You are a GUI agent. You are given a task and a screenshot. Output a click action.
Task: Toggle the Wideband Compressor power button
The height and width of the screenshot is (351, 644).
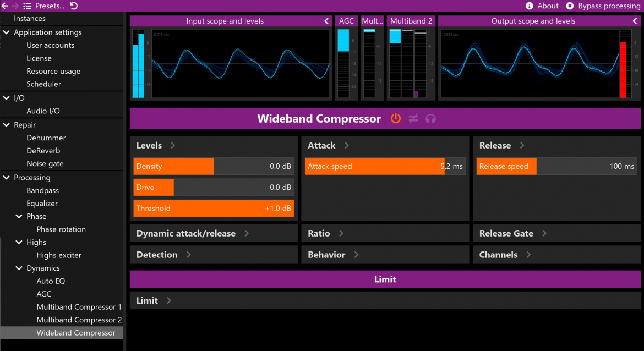pyautogui.click(x=395, y=119)
